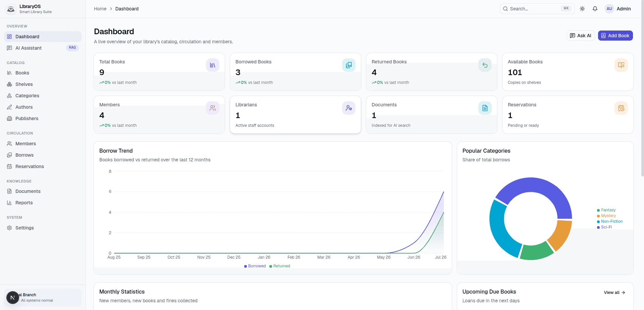Image resolution: width=644 pixels, height=310 pixels.
Task: Toggle the Returned legend in Borrow Trend
Action: [280, 266]
